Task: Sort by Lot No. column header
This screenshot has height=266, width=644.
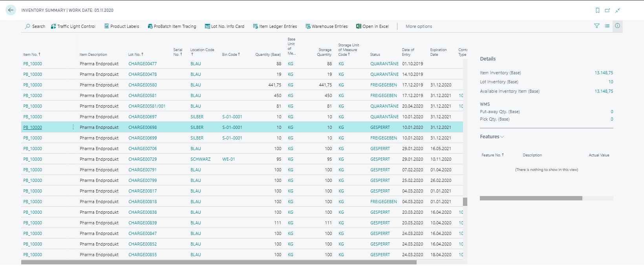Action: (136, 55)
